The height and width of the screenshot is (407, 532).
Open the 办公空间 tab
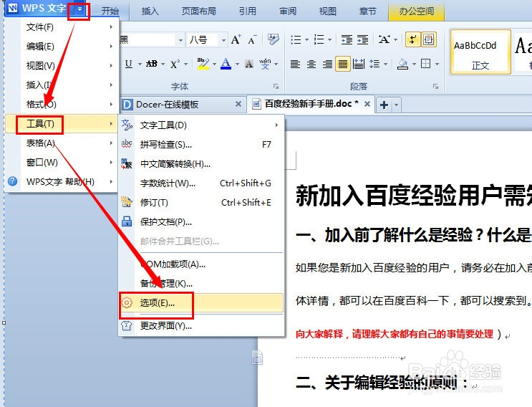point(416,11)
